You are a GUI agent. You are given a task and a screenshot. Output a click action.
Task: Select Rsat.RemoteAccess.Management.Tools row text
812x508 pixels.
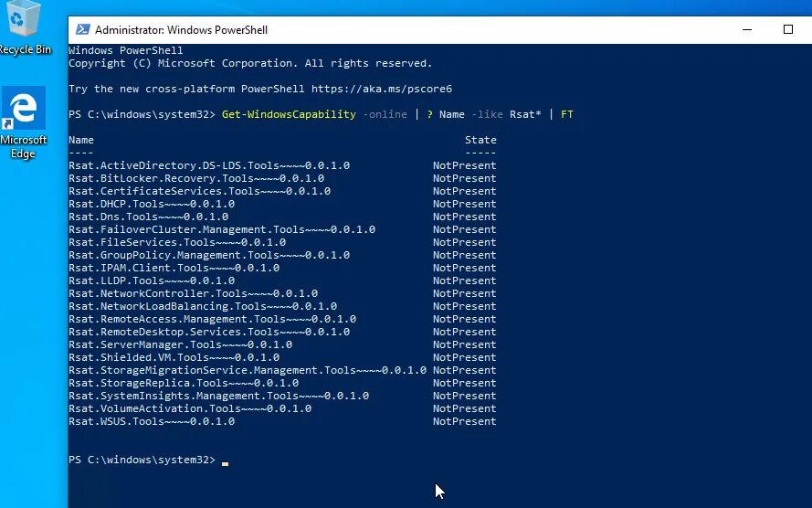[212, 319]
